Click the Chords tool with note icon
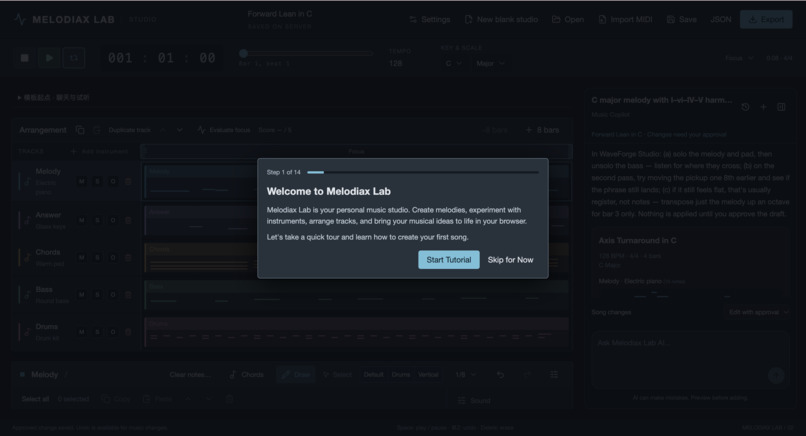Screen dimensions: 806x436 coord(246,374)
